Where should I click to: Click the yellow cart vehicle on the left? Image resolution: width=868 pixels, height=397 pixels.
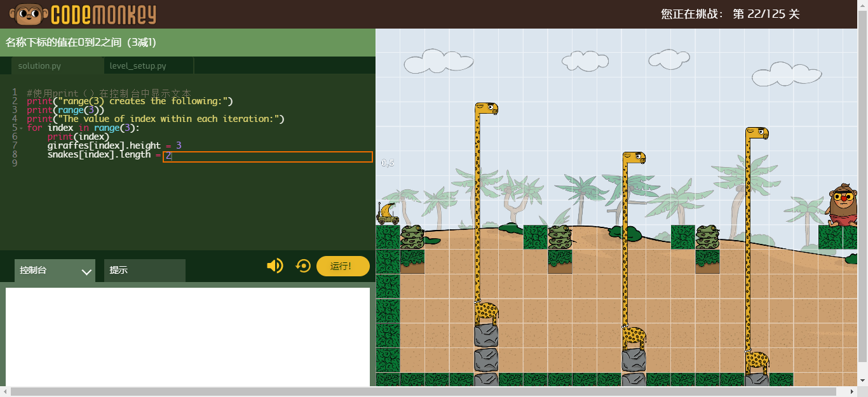387,214
